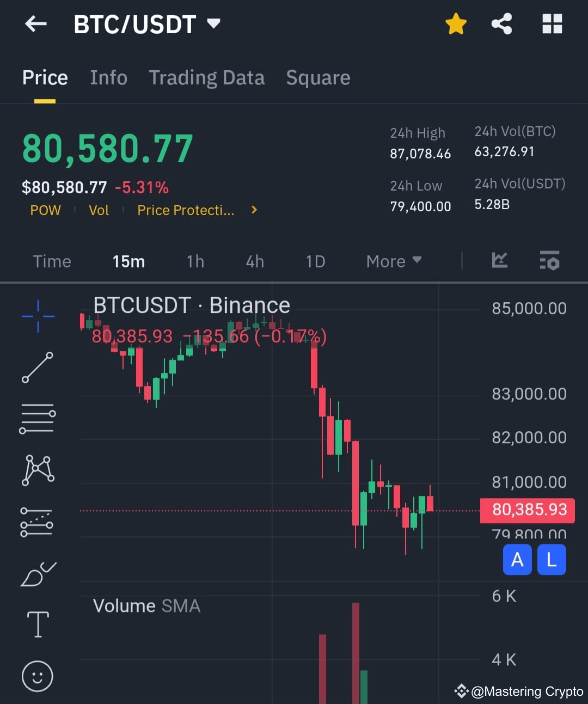This screenshot has height=704, width=588.
Task: Tap the share icon
Action: click(501, 24)
